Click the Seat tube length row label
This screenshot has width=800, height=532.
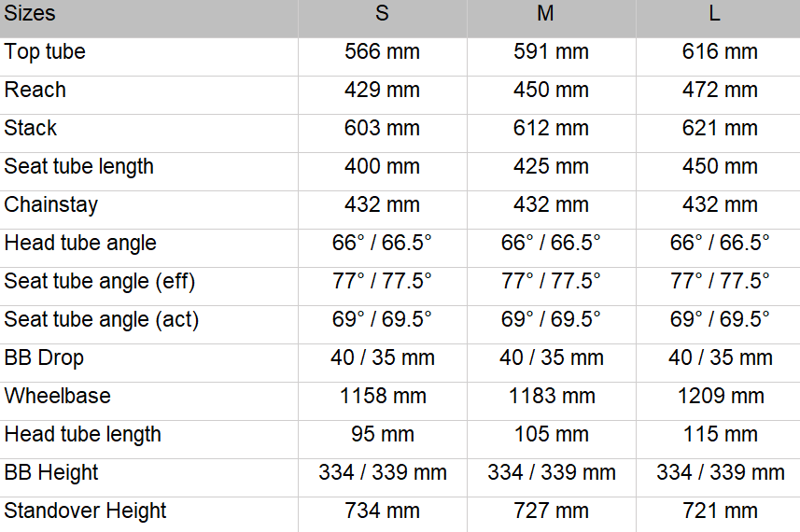pyautogui.click(x=79, y=167)
